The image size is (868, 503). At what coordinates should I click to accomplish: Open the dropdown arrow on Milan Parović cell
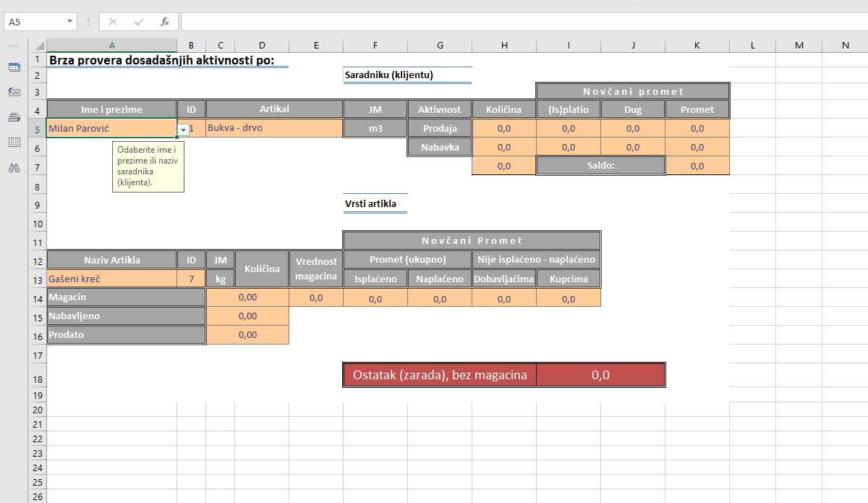tap(183, 129)
